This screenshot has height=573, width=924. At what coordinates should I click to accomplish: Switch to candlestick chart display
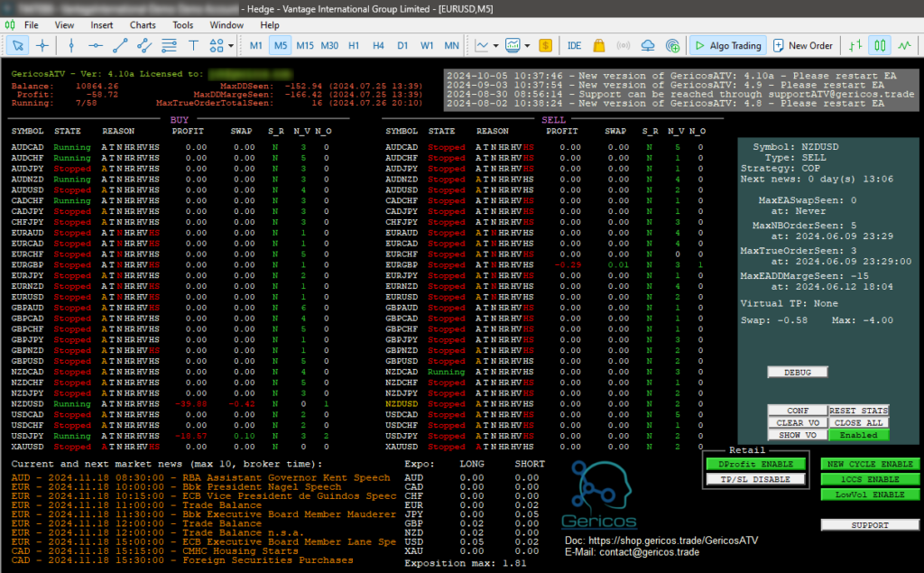(880, 45)
